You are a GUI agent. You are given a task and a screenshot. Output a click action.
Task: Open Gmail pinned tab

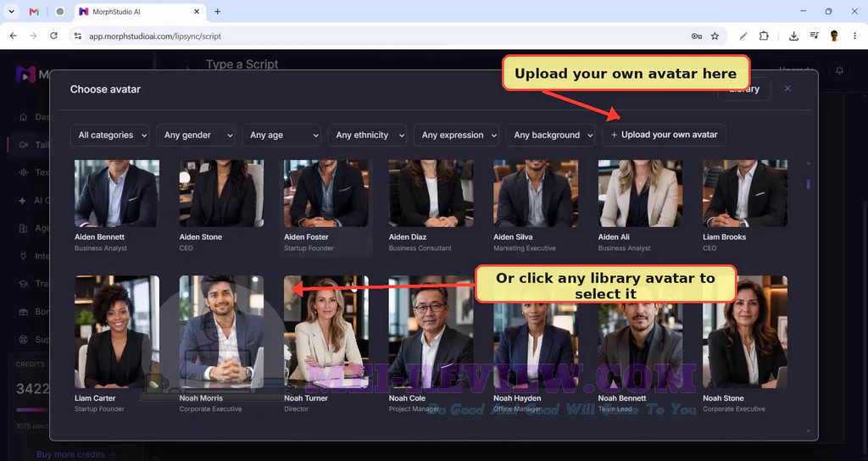(34, 12)
